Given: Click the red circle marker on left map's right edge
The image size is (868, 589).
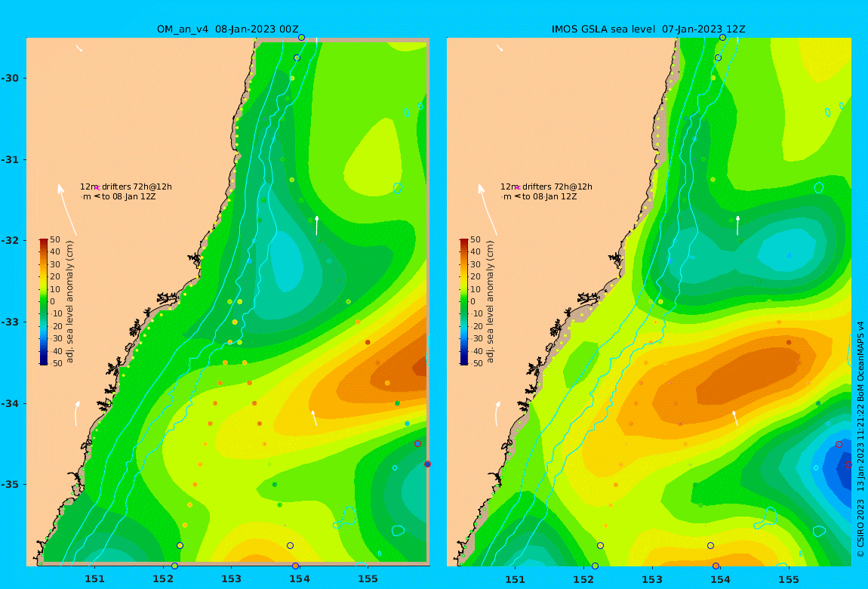Looking at the screenshot, I should point(427,464).
